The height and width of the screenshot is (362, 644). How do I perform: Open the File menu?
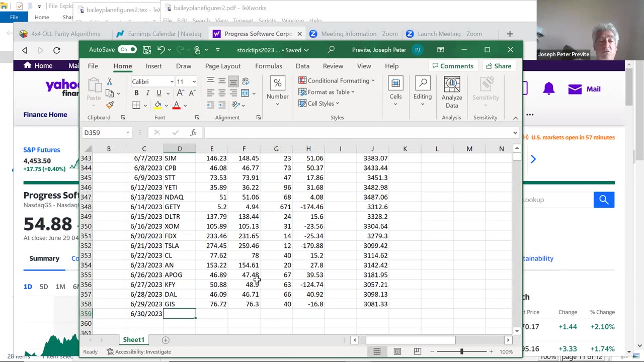click(x=93, y=66)
